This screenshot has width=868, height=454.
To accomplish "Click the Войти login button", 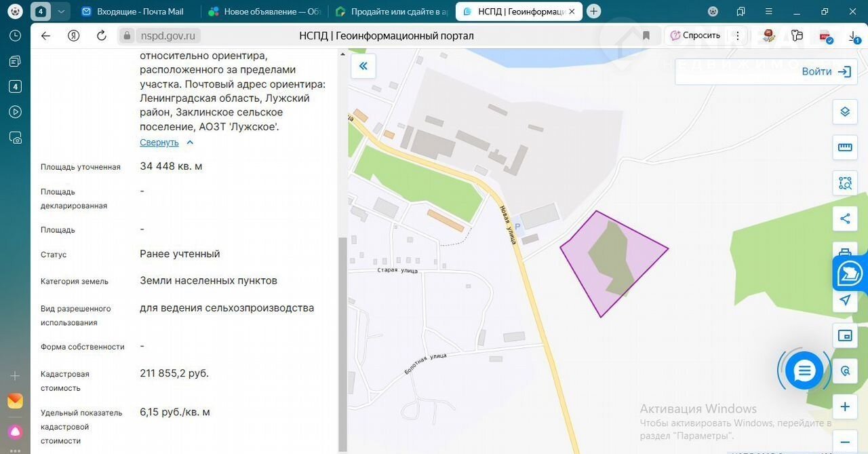I will (x=826, y=72).
